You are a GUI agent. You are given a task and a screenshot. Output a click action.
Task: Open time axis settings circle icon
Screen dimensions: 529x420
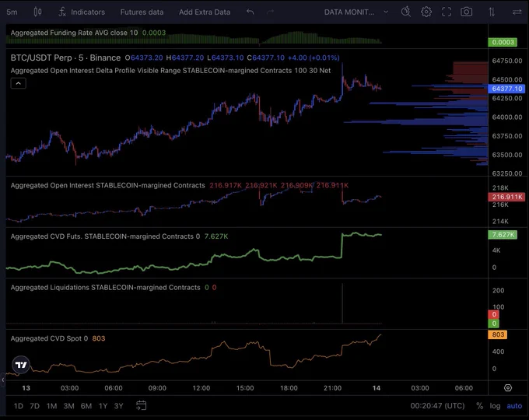508,388
